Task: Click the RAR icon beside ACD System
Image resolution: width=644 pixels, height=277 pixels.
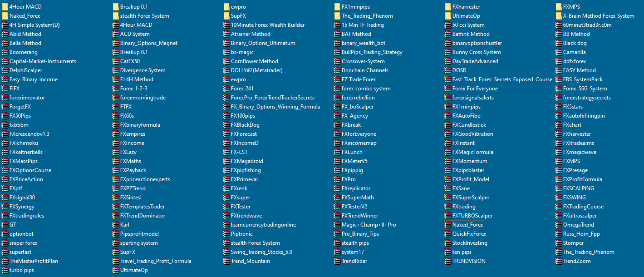Action: click(116, 34)
